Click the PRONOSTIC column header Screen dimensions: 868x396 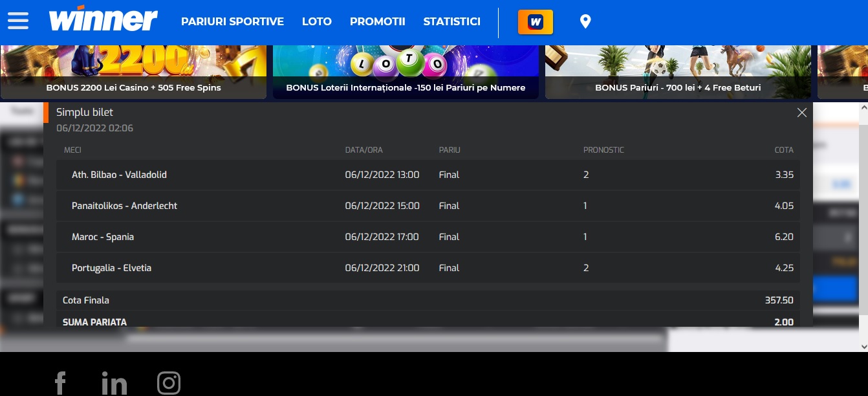[x=603, y=150]
